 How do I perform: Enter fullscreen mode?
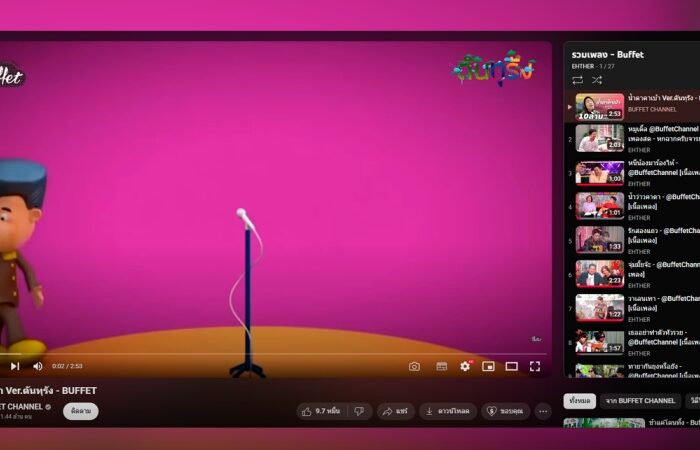(x=535, y=367)
